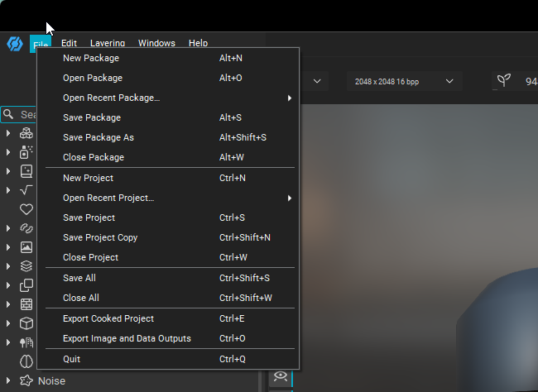Click the chain link category icon
538x392 pixels.
[26, 228]
